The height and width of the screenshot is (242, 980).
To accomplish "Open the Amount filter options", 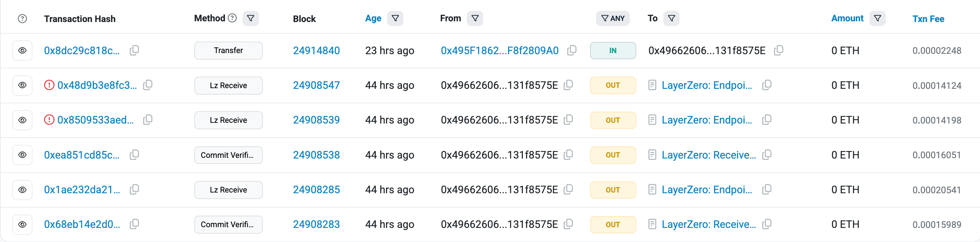I will point(877,18).
